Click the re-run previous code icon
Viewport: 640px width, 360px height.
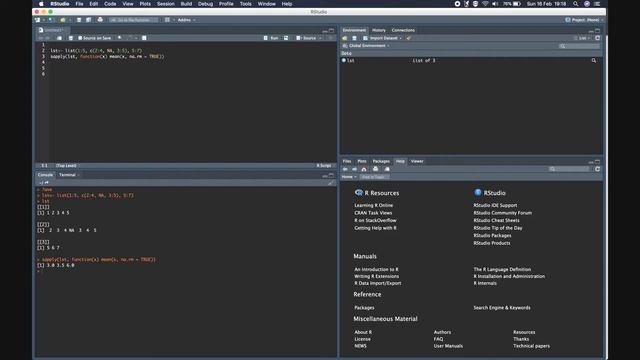(x=286, y=38)
